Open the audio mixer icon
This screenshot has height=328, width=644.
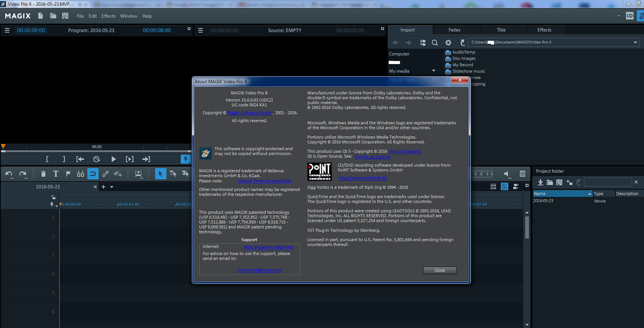click(522, 174)
